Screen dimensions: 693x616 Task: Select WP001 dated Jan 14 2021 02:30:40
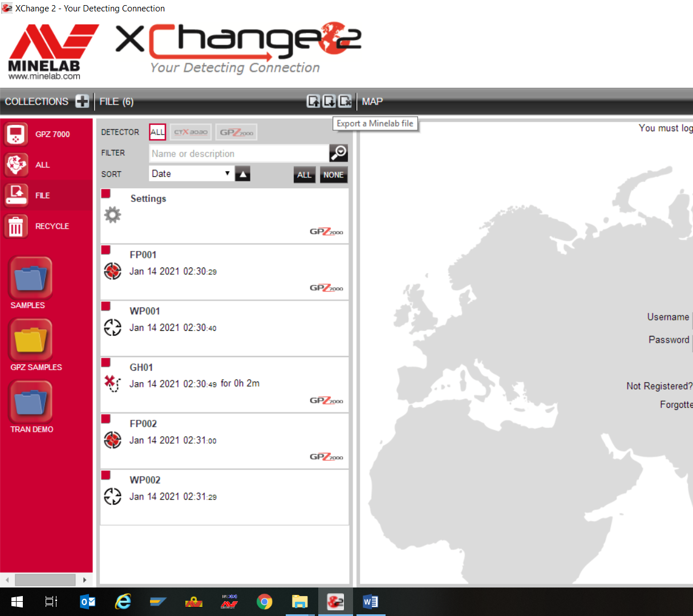pos(225,329)
